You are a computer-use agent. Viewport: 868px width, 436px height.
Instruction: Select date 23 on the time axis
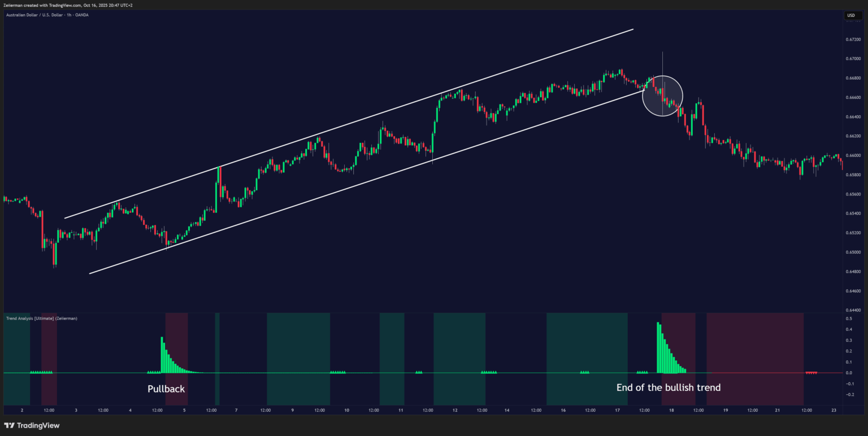tap(832, 410)
